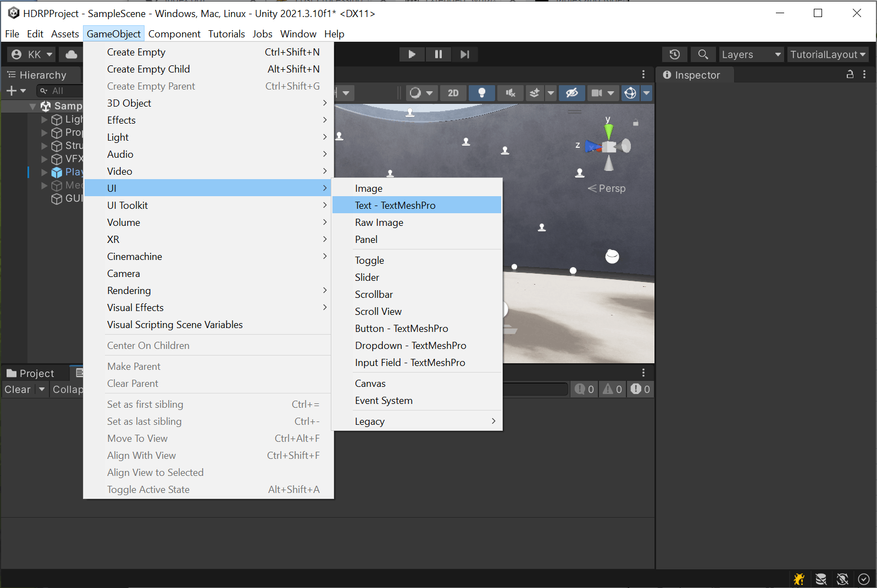Screen dimensions: 877x588
Task: Toggle scene audio mute button
Action: (510, 93)
